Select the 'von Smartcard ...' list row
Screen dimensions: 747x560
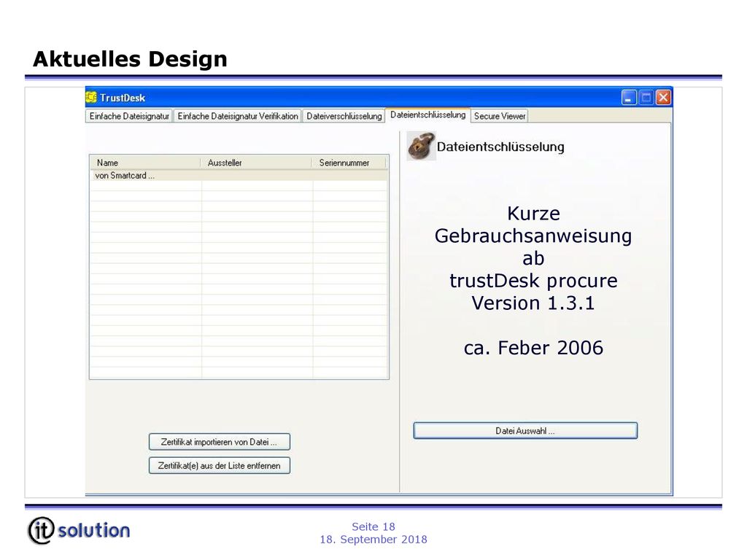click(x=239, y=175)
